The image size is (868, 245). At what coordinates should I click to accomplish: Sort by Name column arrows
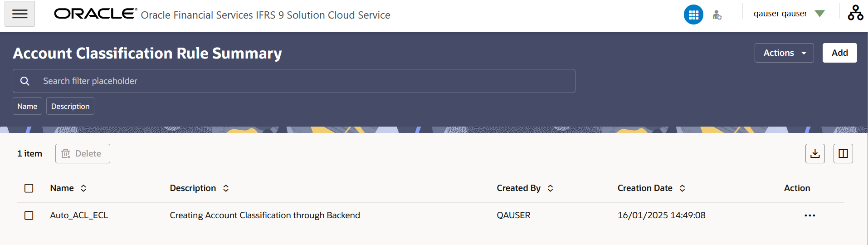click(83, 188)
